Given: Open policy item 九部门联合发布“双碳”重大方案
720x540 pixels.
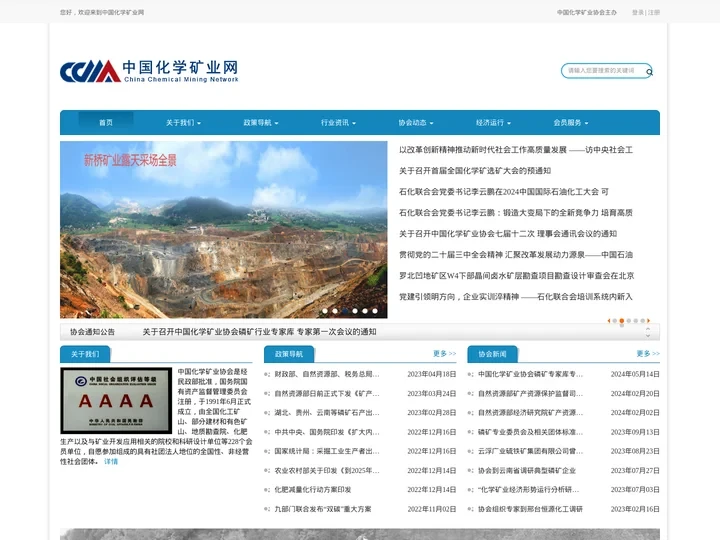Looking at the screenshot, I should tap(323, 509).
